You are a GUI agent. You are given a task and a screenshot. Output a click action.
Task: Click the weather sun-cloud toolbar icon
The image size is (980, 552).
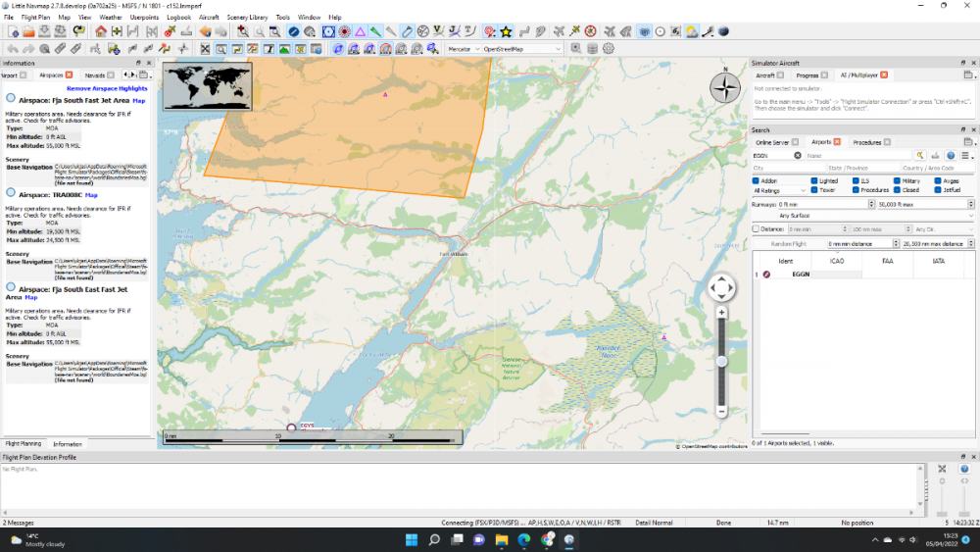tap(692, 32)
